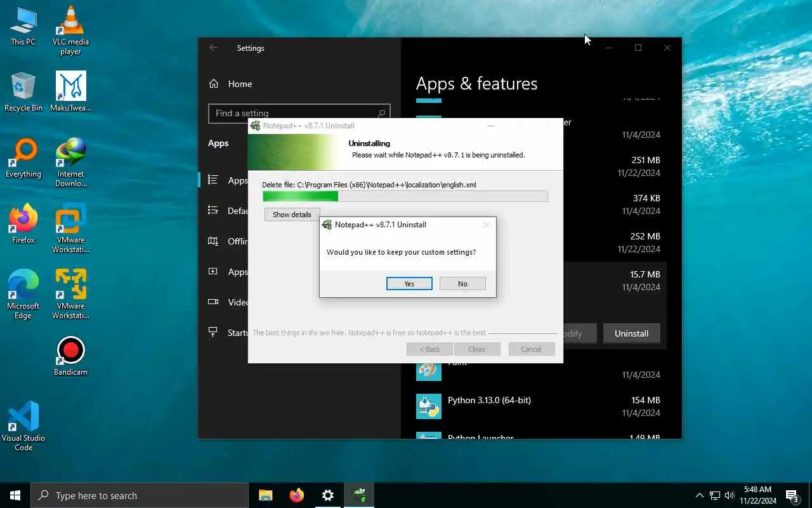Click the Apps & features page heading
Viewport: 812px width, 508px height.
[476, 84]
